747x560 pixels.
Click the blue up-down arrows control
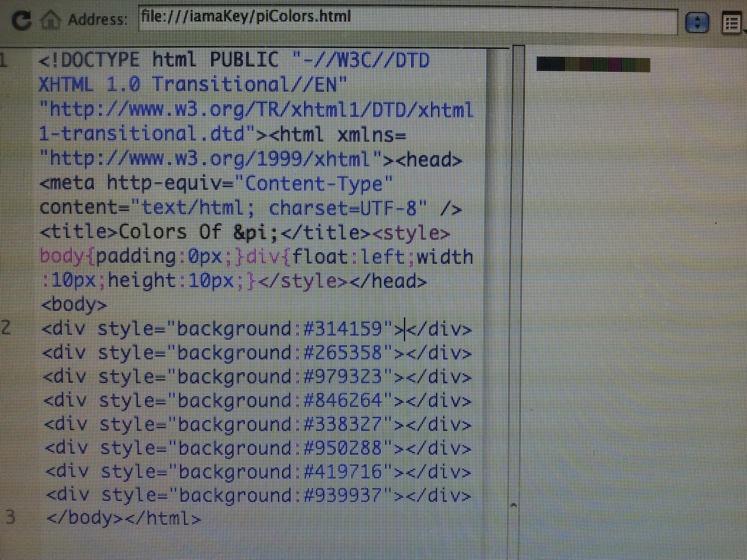pyautogui.click(x=697, y=21)
